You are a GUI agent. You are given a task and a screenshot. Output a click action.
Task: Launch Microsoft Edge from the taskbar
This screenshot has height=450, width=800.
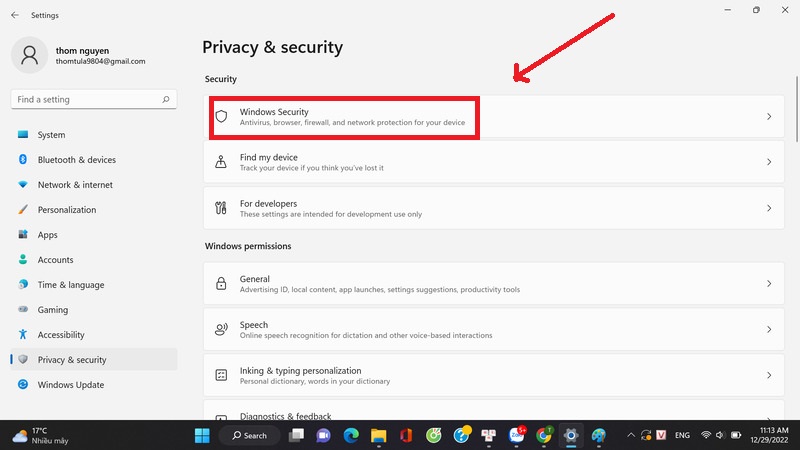(x=351, y=435)
